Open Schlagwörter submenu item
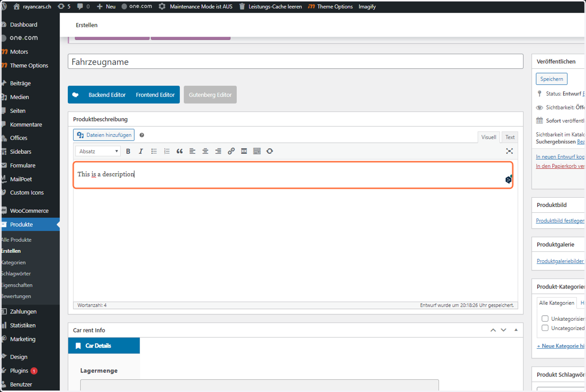 tap(16, 273)
